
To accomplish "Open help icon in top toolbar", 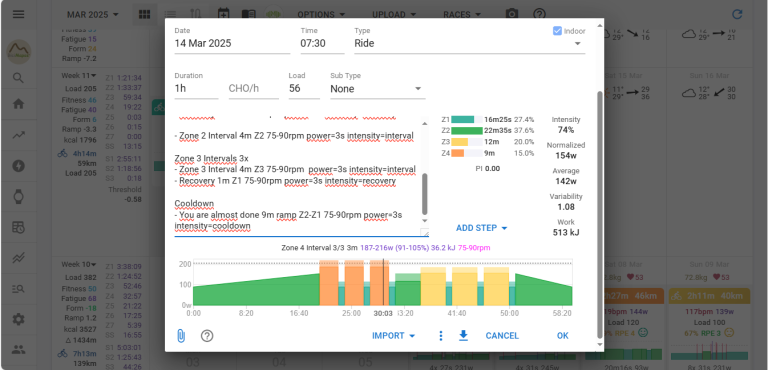I will [x=539, y=14].
